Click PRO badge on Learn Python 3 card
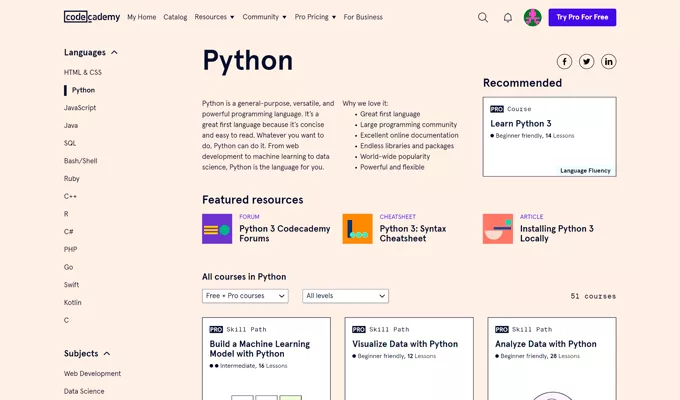 (x=497, y=109)
